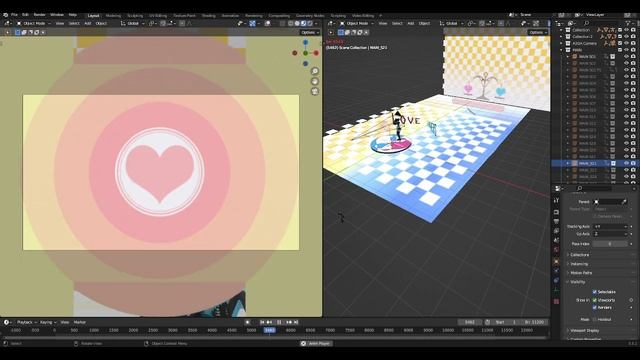Expand the Collections panel
This screenshot has width=640, height=360.
tap(580, 255)
